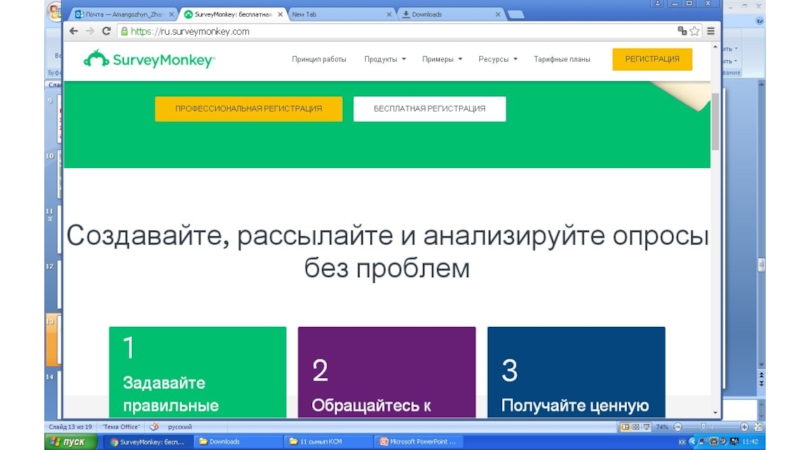Screen dimensions: 800x450
Task: Adjust PowerPoint zoom slider handle
Action: pos(704,427)
